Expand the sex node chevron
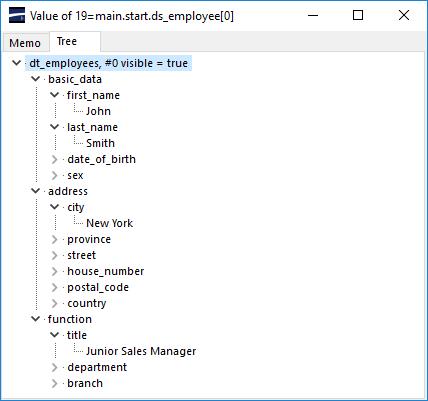The image size is (428, 401). point(55,175)
